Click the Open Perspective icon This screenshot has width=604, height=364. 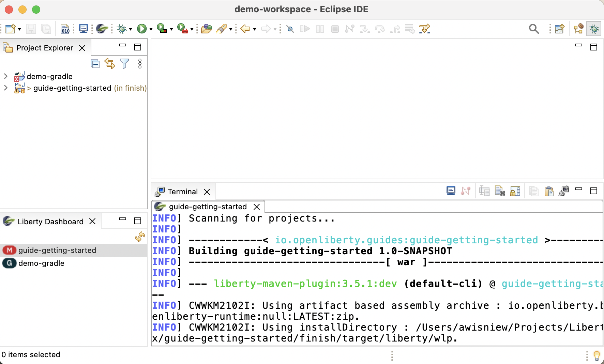coord(560,29)
